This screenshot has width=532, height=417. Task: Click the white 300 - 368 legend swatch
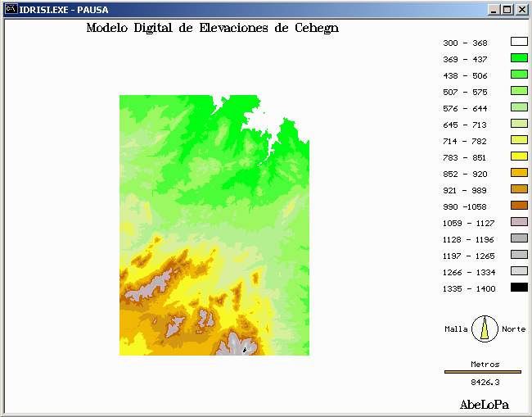point(519,42)
